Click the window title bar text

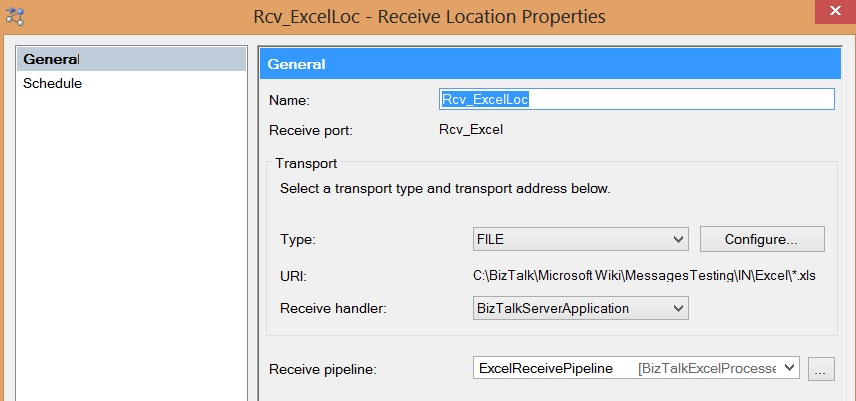[x=429, y=16]
